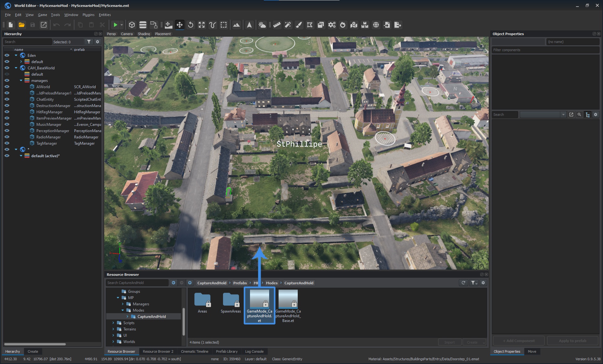Image resolution: width=603 pixels, height=364 pixels.
Task: Toggle visibility eye for RadioManager
Action: tap(7, 137)
